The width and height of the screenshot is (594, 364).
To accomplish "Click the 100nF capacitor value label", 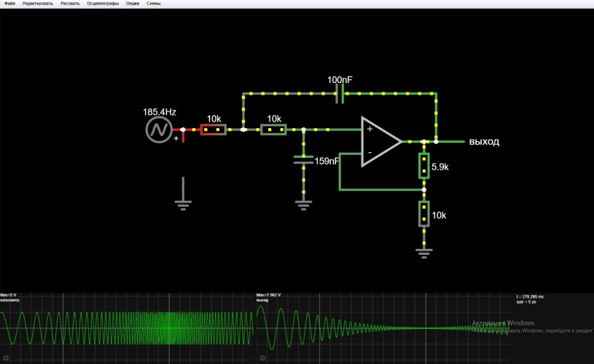I will 340,80.
